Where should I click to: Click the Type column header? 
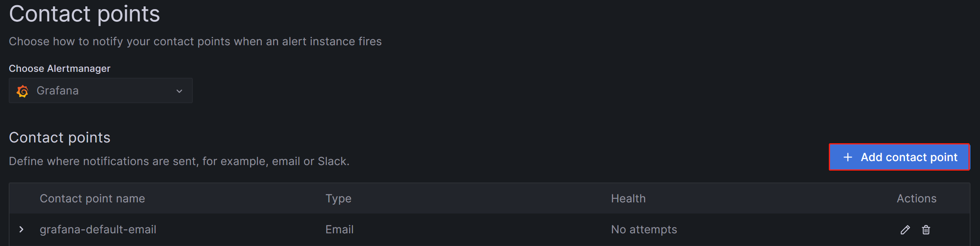coord(338,198)
